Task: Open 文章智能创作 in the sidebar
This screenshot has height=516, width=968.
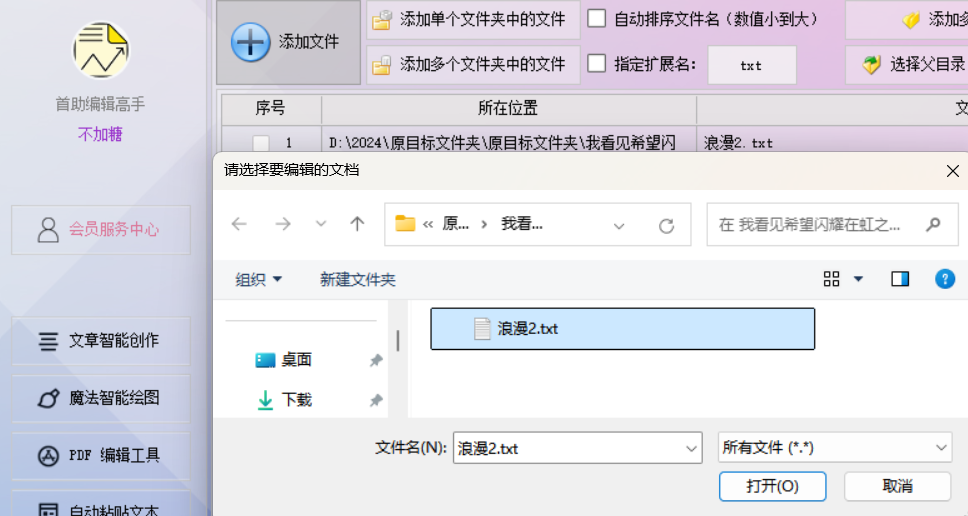Action: click(x=101, y=341)
